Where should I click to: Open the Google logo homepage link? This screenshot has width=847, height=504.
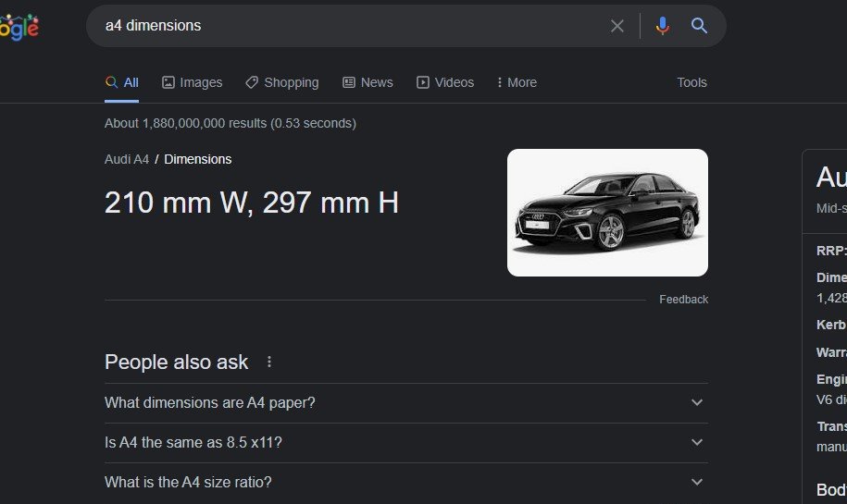[19, 27]
